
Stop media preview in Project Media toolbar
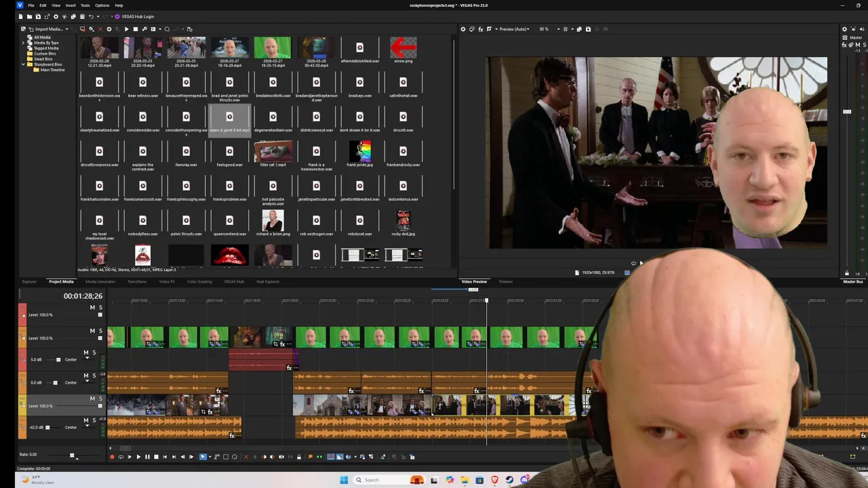point(135,29)
